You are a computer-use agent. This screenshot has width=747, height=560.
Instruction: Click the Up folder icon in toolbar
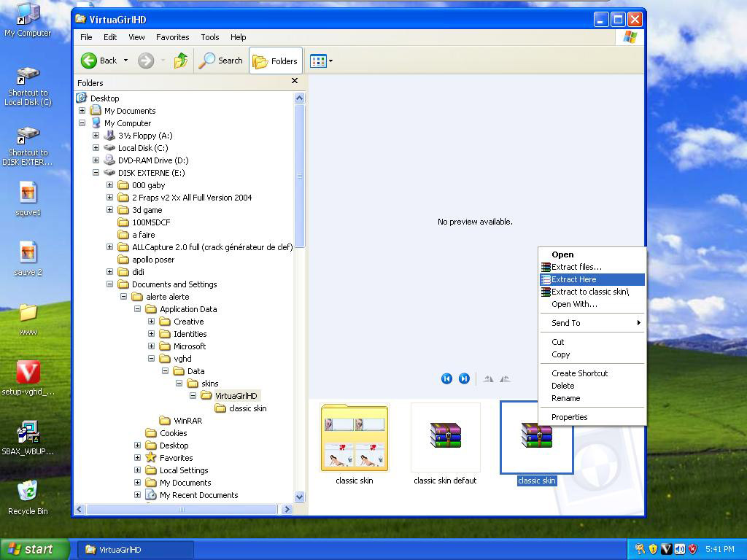(181, 61)
